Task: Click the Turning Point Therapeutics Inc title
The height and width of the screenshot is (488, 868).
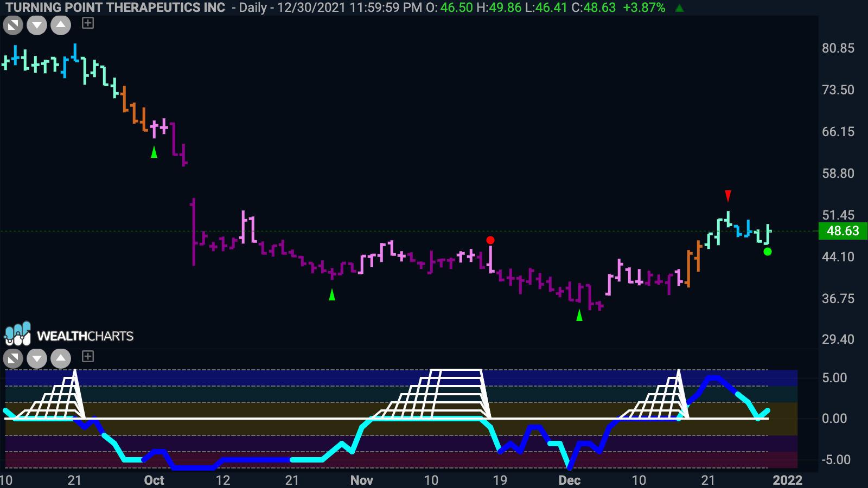Action: 115,8
